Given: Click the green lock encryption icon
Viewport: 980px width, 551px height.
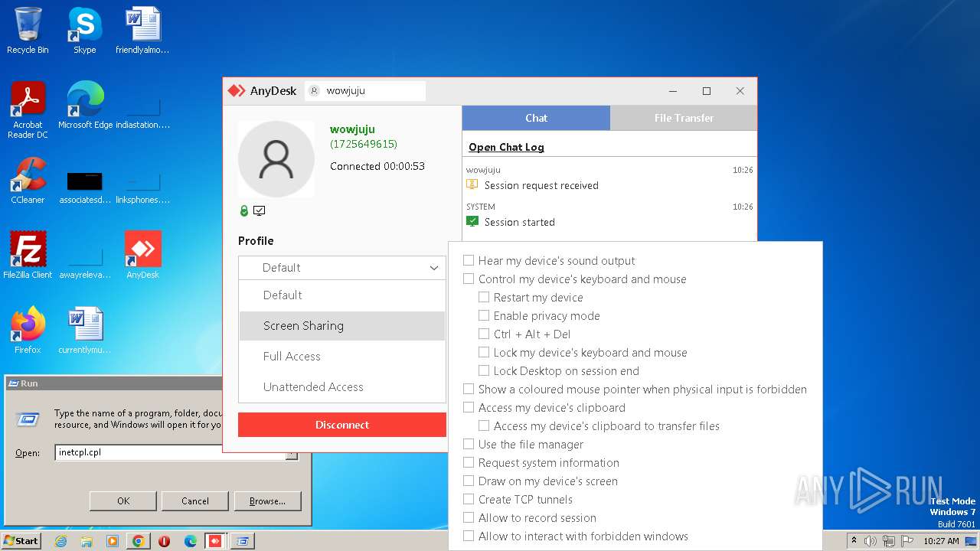Looking at the screenshot, I should pyautogui.click(x=244, y=211).
